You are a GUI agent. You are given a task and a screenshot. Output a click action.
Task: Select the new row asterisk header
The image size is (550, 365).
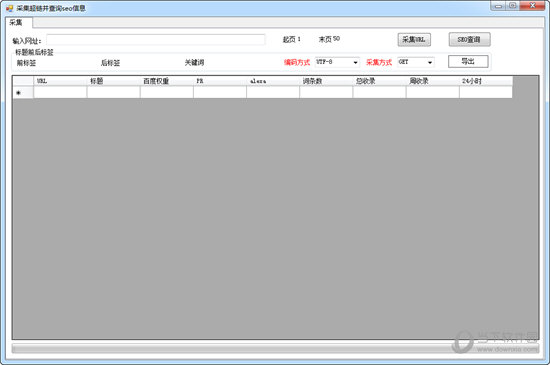(23, 93)
